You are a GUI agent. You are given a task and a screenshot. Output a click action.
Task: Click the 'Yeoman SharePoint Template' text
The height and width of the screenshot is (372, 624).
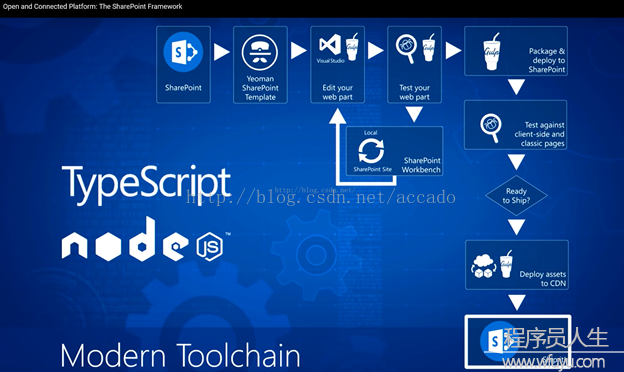(x=260, y=88)
